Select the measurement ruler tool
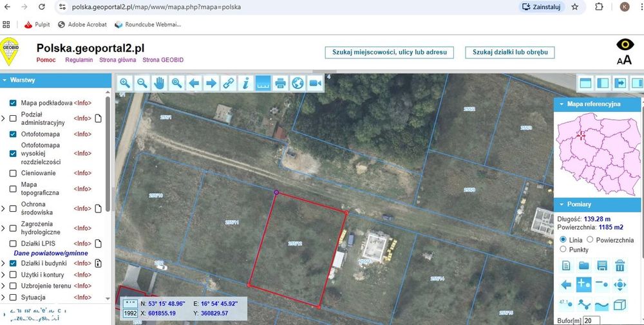This screenshot has width=644, height=325. (263, 83)
